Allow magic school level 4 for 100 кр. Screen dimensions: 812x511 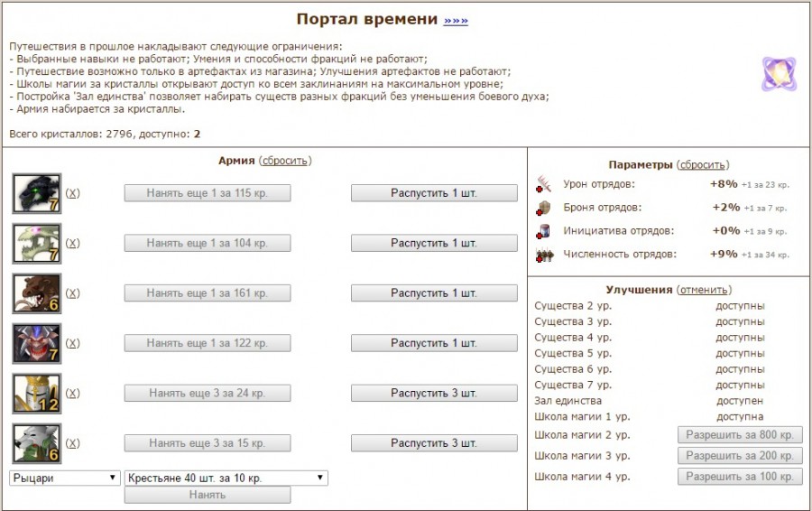(x=740, y=477)
